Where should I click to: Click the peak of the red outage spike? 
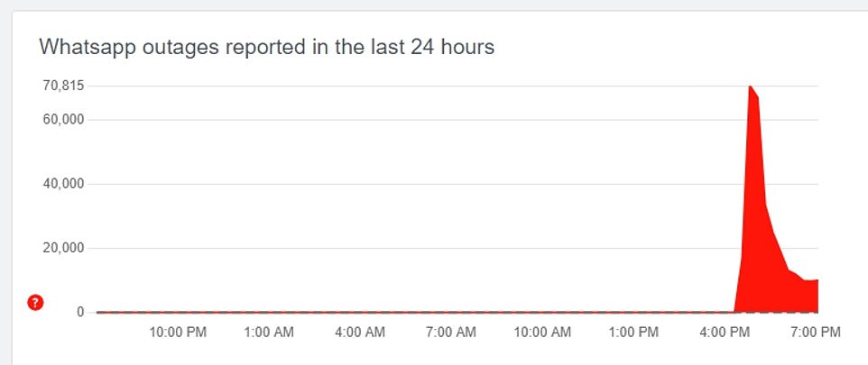click(x=750, y=87)
